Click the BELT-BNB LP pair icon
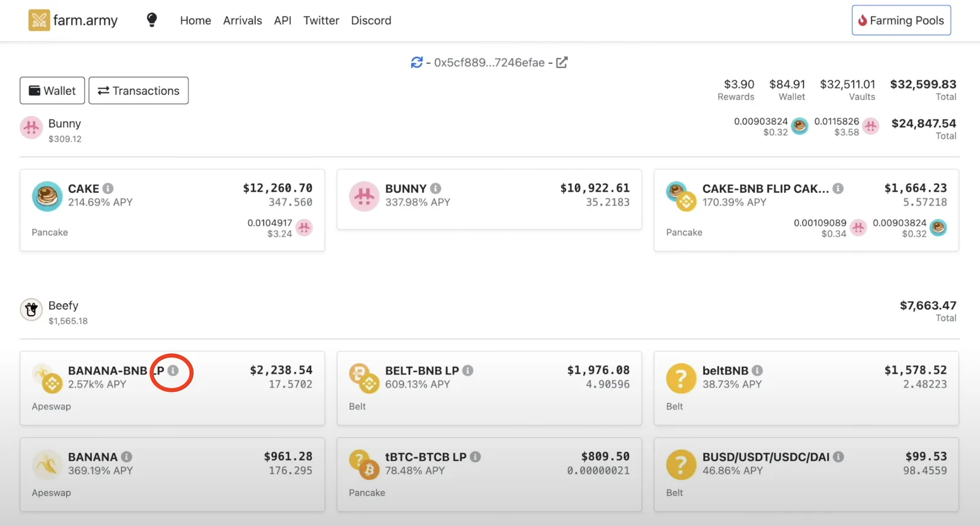The image size is (980, 526). point(364,378)
